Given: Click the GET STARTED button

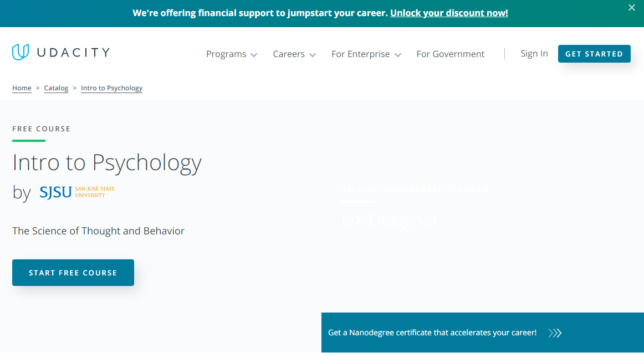Looking at the screenshot, I should (594, 54).
